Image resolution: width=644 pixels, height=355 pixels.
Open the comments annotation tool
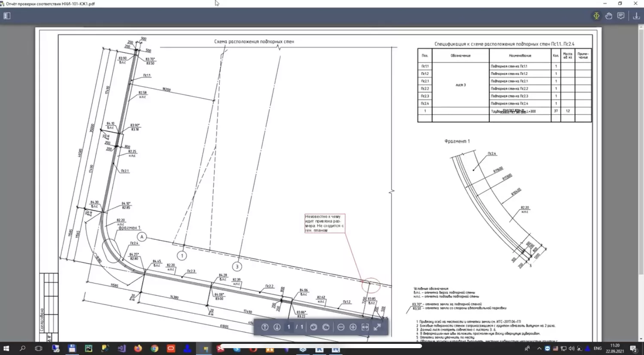(x=621, y=16)
